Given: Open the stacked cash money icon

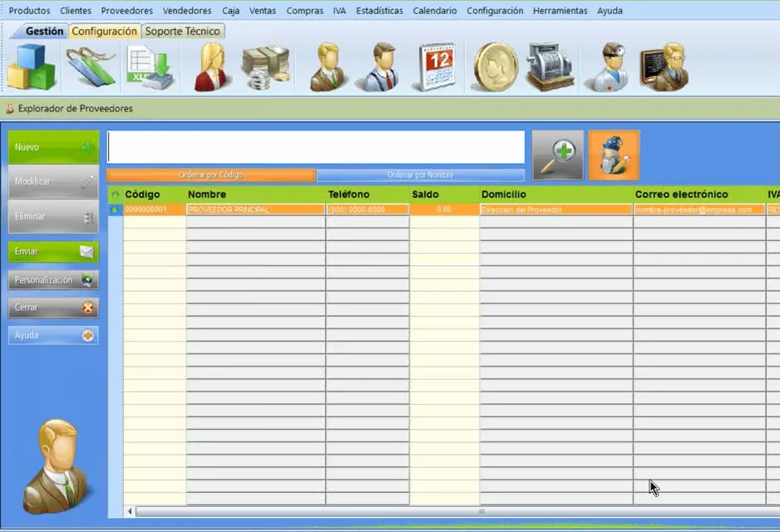Looking at the screenshot, I should [265, 67].
